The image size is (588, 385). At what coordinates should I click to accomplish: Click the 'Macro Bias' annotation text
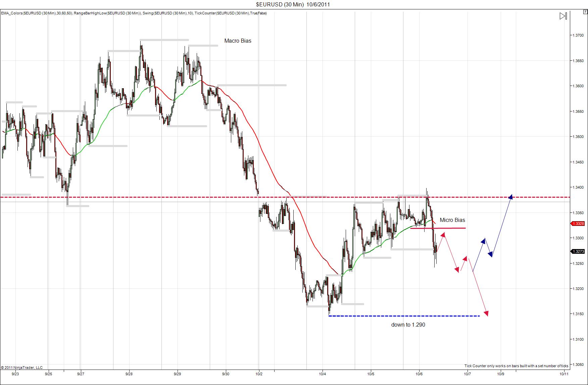pos(238,41)
